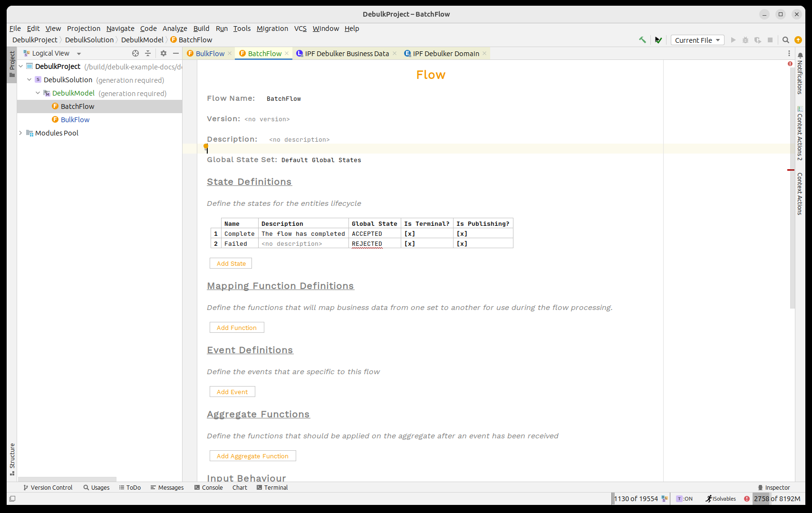Open the Migration menu
Image resolution: width=812 pixels, height=513 pixels.
coord(272,29)
